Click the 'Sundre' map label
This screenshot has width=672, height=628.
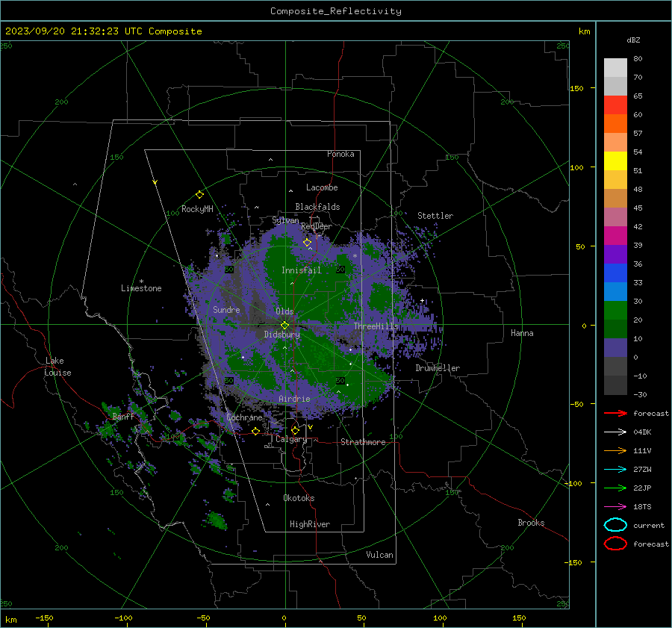click(226, 309)
